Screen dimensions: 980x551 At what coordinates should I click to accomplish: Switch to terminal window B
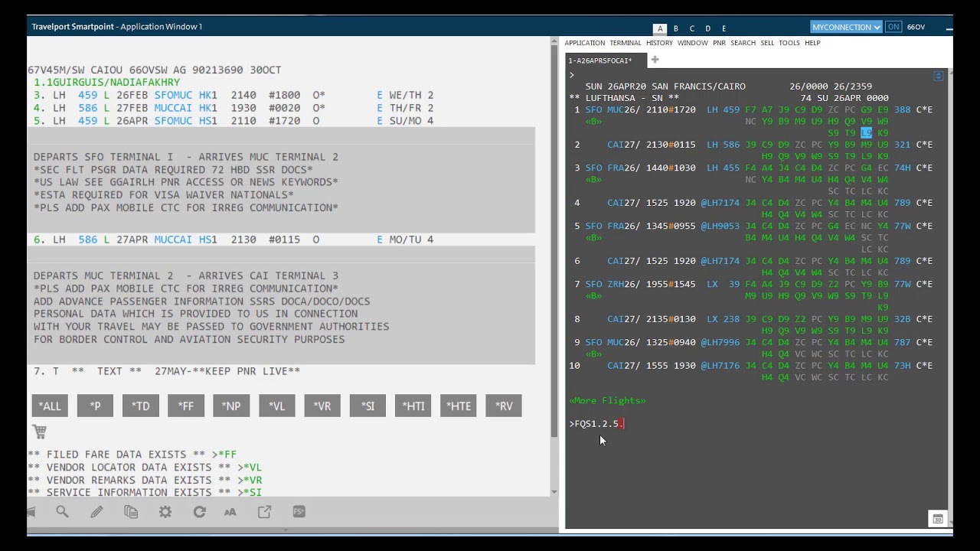(x=675, y=28)
